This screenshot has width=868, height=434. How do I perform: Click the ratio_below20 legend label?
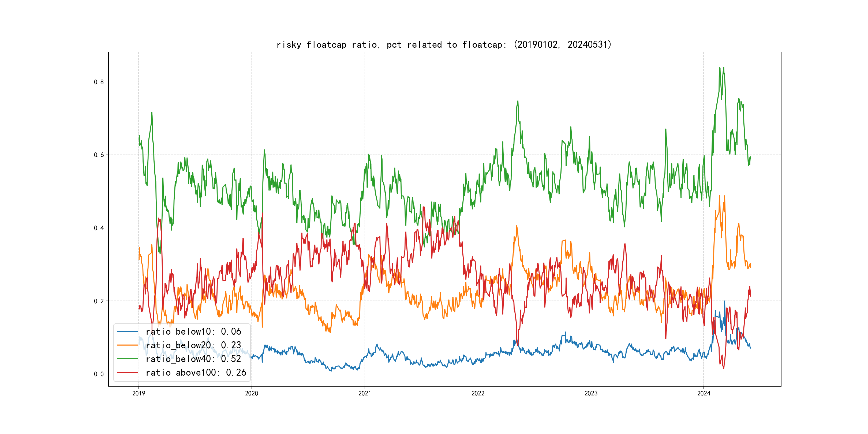[x=193, y=345]
